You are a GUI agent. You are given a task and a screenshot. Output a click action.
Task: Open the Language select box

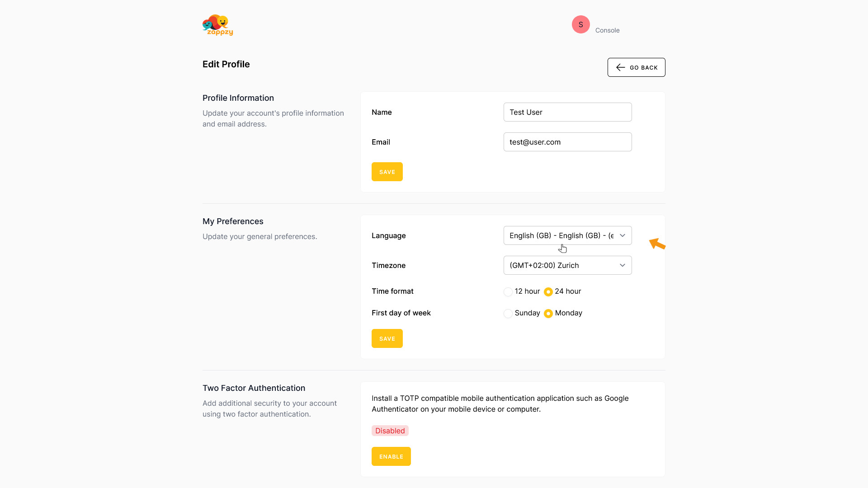click(x=567, y=235)
